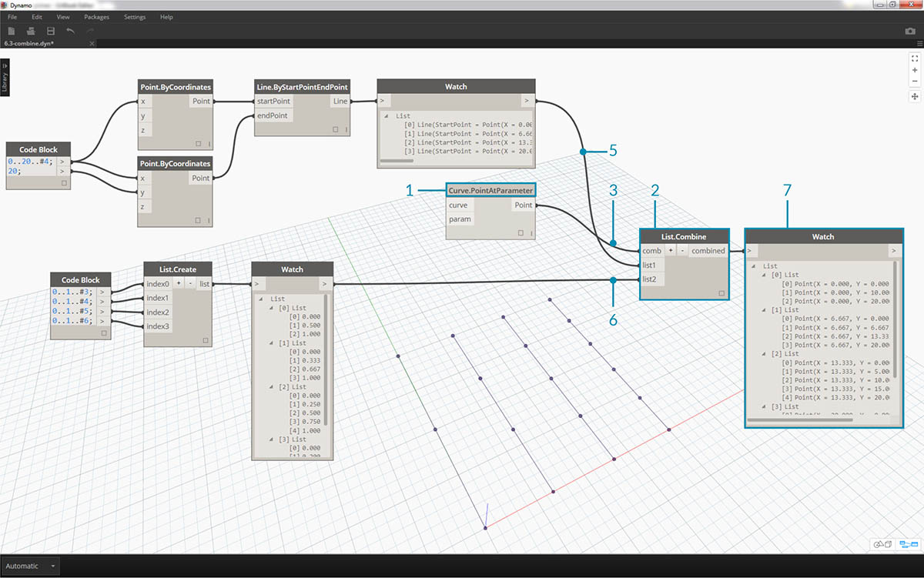Viewport: 924px width, 578px height.
Task: Open the Automatic run mode dropdown
Action: pos(53,566)
